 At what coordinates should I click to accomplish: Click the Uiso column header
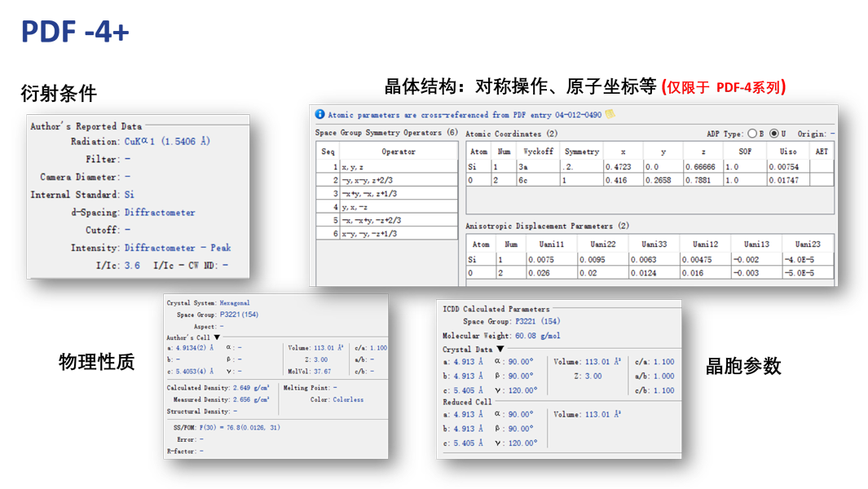coord(788,152)
